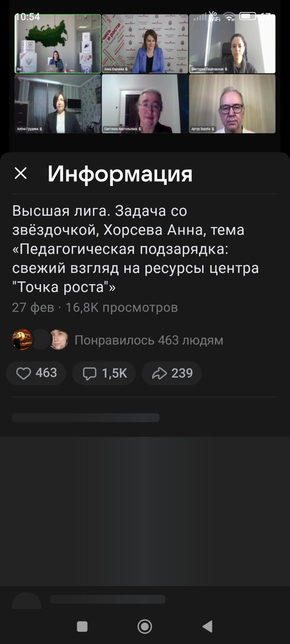Screen dimensions: 290x644
Task: Select the highlighted Вы video tile
Action: pos(58,44)
